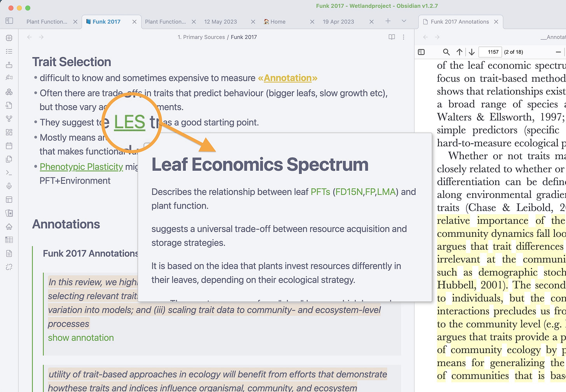Click the table grid ribbon icon
Screen dimensions: 566x392
9,240
